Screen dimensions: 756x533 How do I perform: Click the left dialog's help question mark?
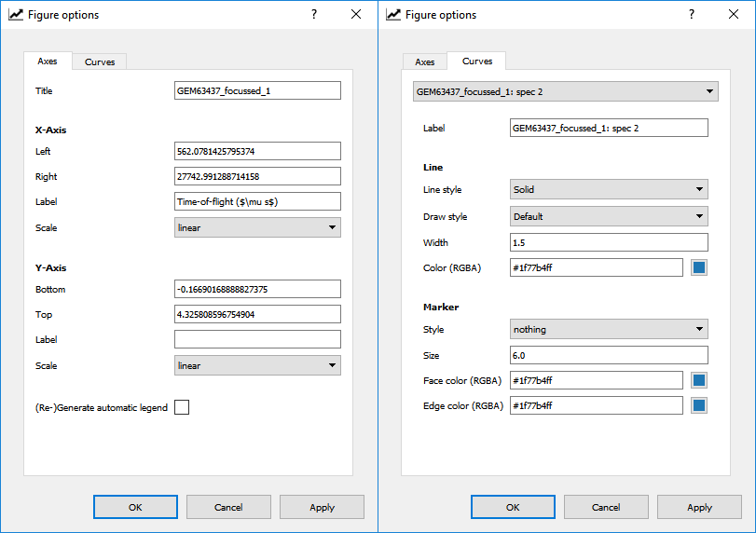(x=313, y=15)
